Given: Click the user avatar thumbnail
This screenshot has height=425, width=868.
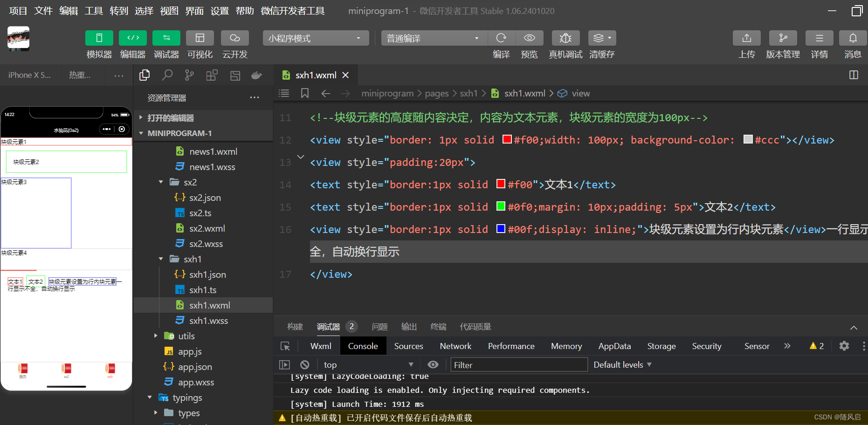Looking at the screenshot, I should [18, 38].
